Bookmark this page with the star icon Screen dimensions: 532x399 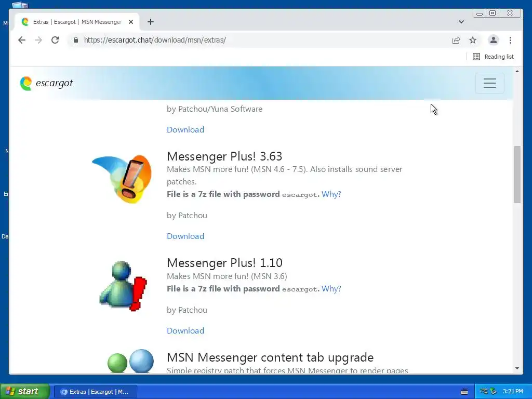coord(473,40)
